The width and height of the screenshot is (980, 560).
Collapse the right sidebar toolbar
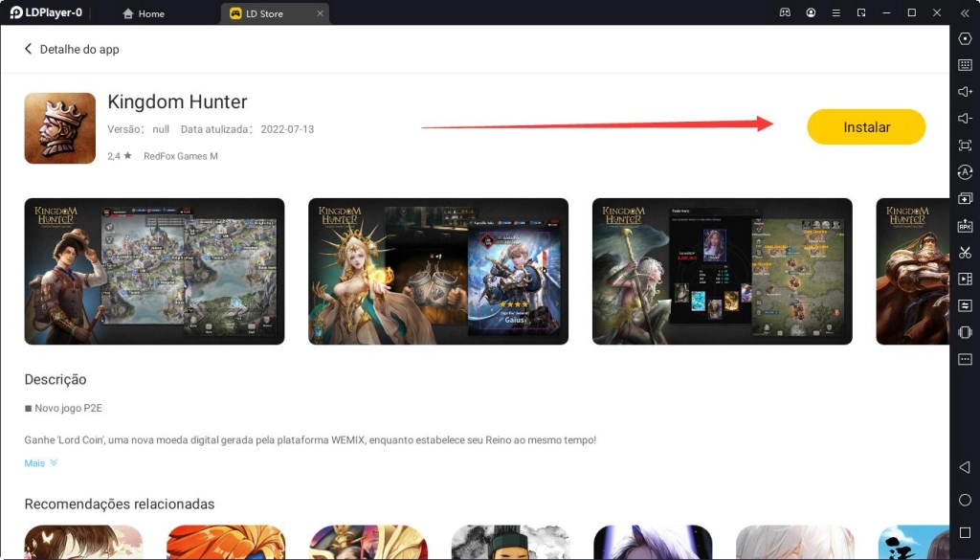[965, 13]
